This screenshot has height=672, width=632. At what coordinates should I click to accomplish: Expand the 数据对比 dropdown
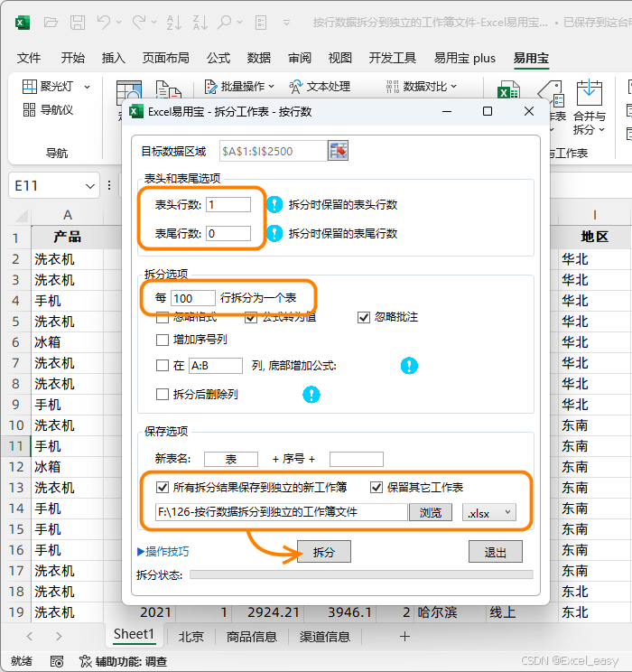click(x=454, y=87)
